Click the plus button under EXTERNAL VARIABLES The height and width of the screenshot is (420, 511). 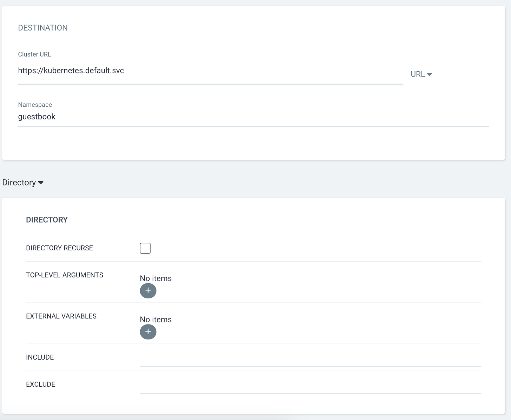148,332
